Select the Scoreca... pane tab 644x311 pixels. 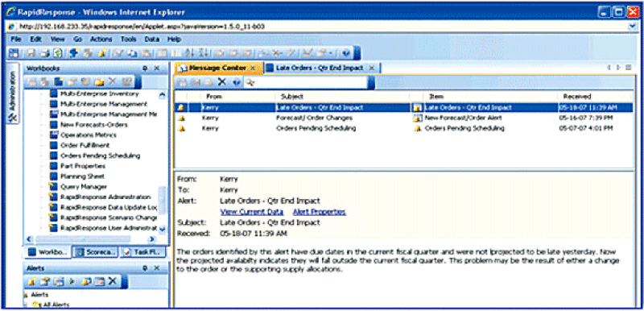(x=96, y=252)
